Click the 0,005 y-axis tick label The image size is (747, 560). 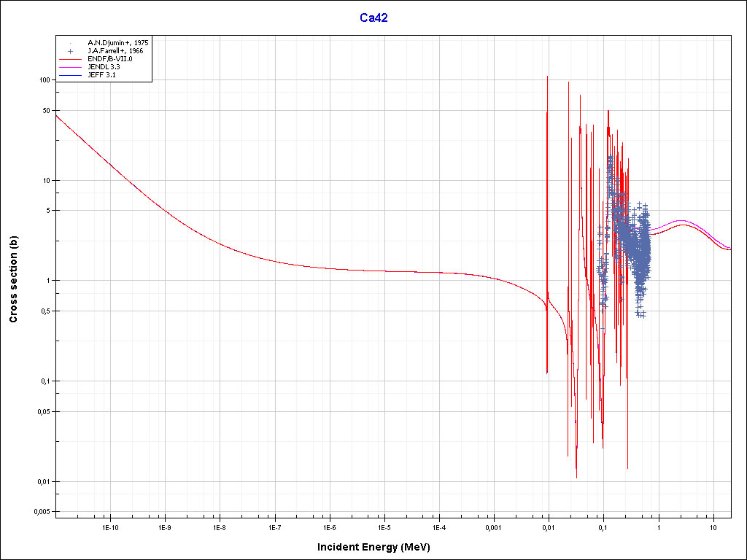(x=40, y=512)
